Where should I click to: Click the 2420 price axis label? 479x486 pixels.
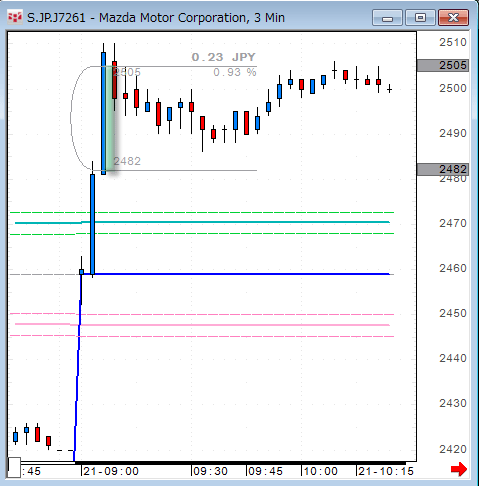[x=453, y=449]
